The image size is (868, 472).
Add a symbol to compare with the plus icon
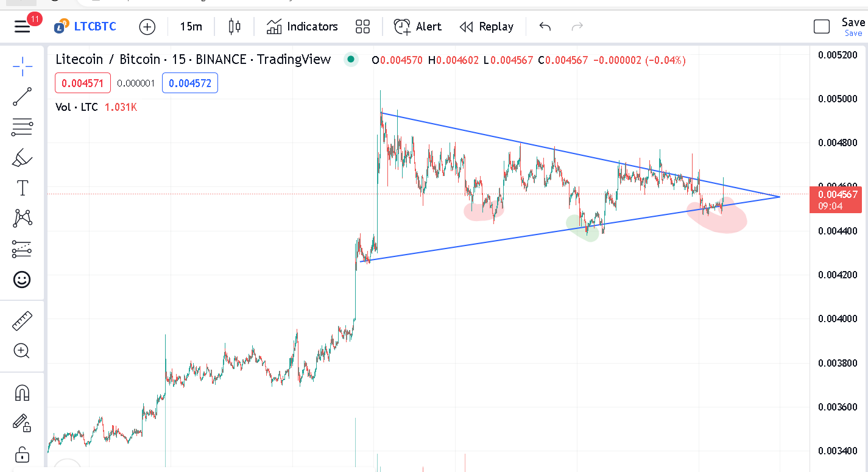coord(147,27)
